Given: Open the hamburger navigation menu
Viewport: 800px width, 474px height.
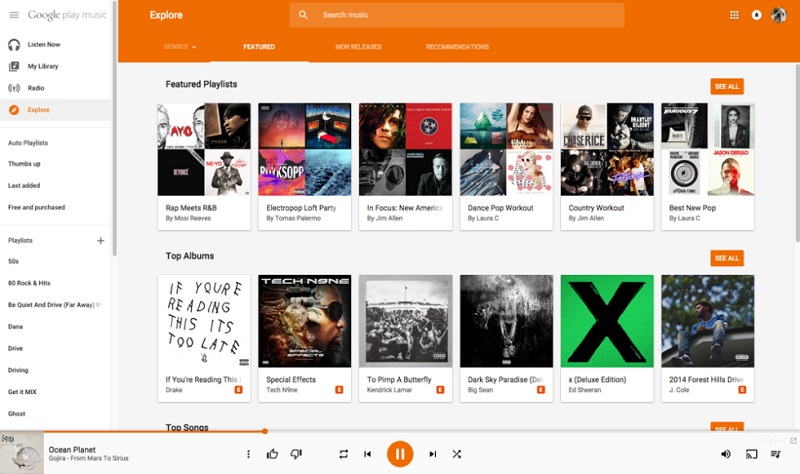Looking at the screenshot, I should click(14, 15).
